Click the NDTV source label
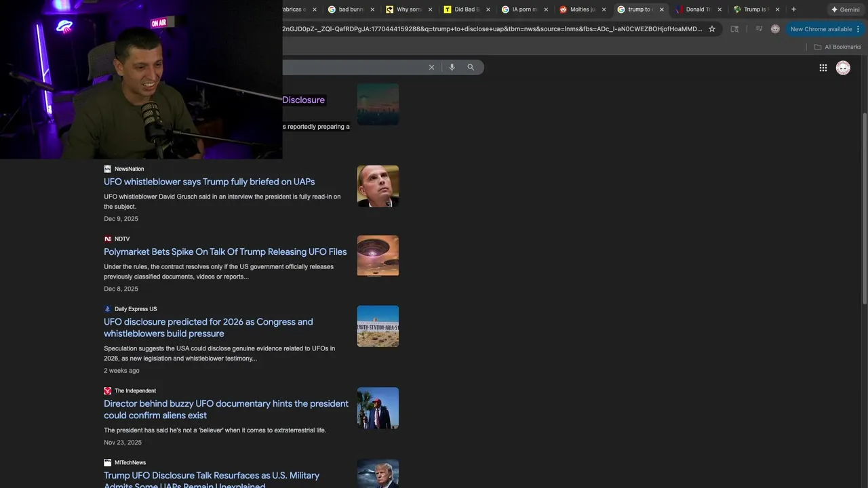Screen dimensions: 868x488 click(x=122, y=239)
